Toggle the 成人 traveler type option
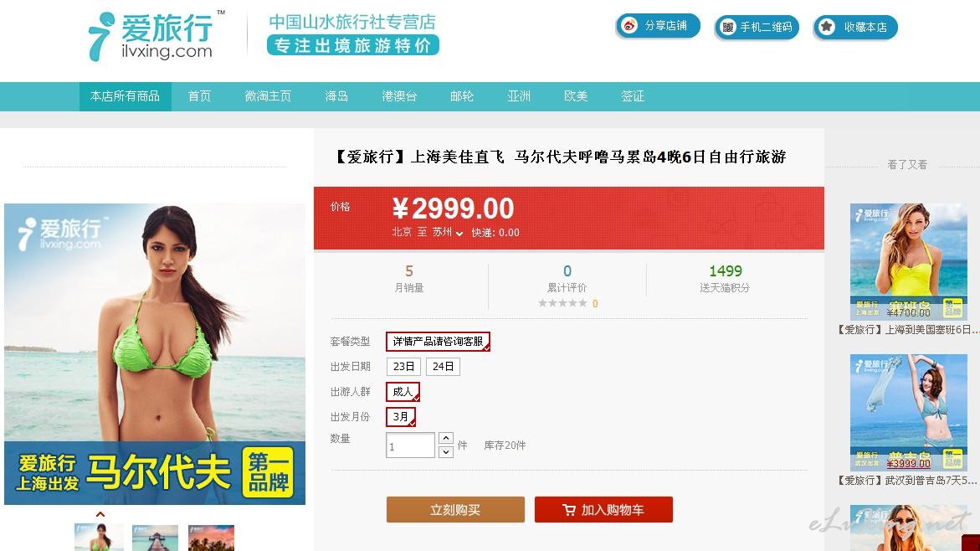 (403, 392)
